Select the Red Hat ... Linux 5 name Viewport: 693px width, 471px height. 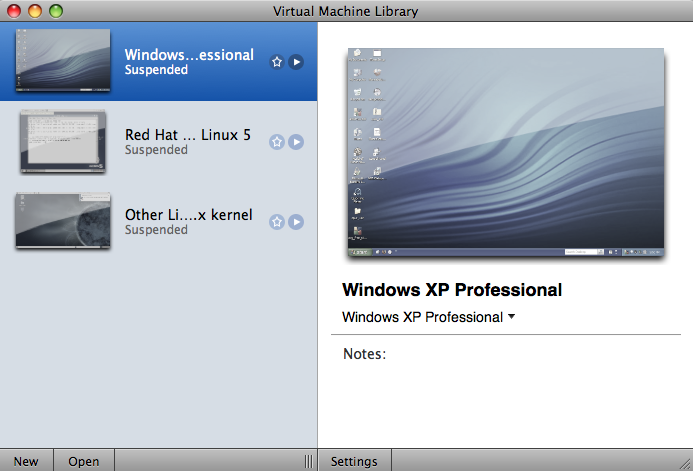pyautogui.click(x=188, y=135)
